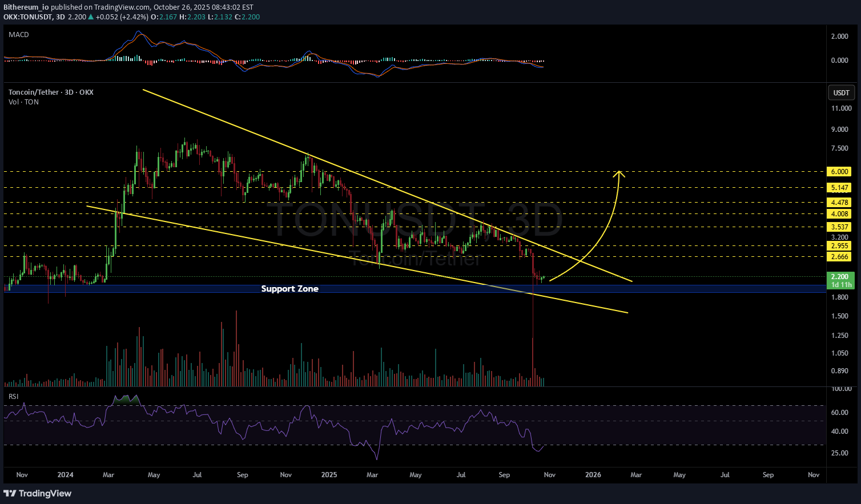Viewport: 861px width, 504px height.
Task: Click the TradingView logo icon
Action: click(x=10, y=493)
